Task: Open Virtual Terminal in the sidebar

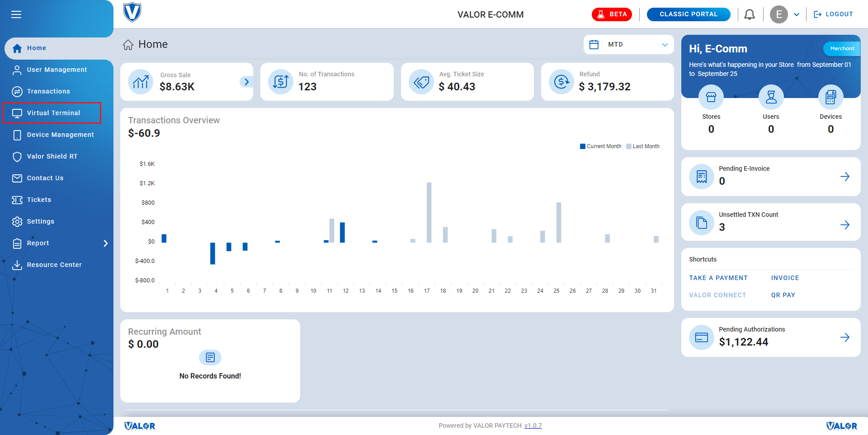Action: pos(52,113)
